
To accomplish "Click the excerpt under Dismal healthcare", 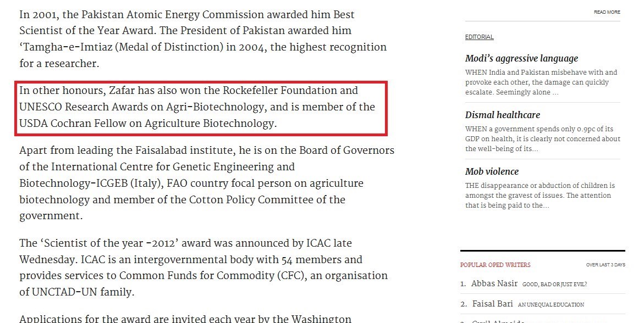I will (542, 139).
